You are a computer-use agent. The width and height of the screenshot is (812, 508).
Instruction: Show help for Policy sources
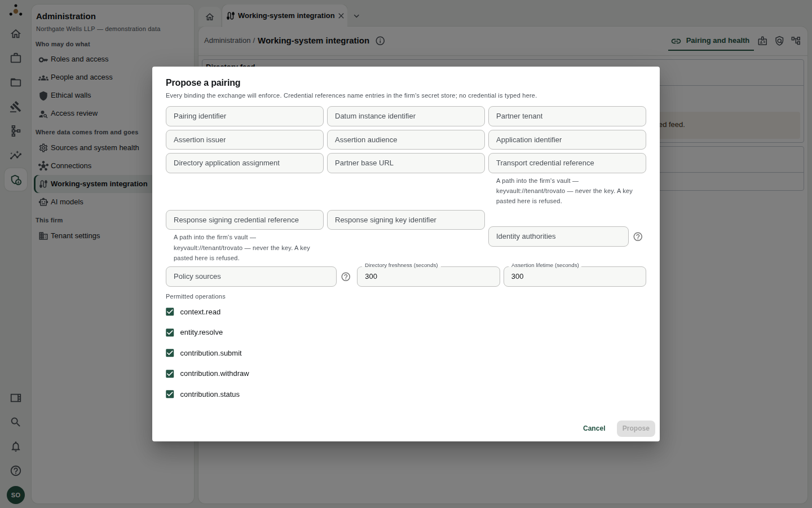coord(346,277)
